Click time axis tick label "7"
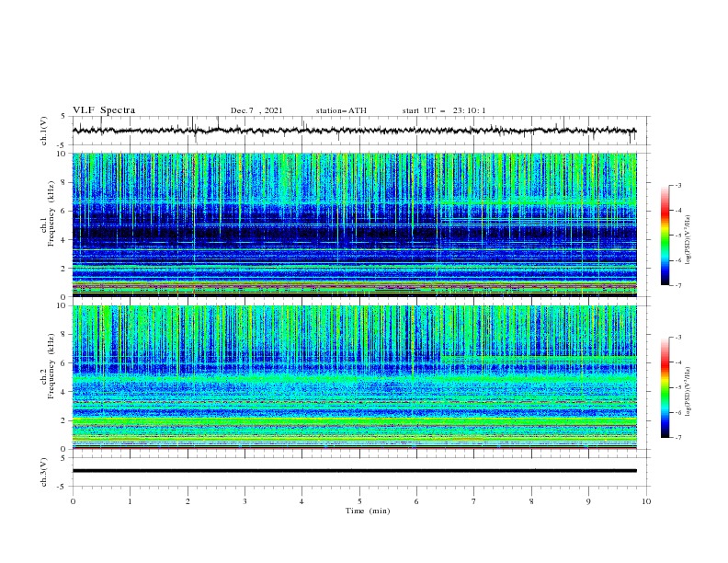The width and height of the screenshot is (728, 563). tap(474, 501)
